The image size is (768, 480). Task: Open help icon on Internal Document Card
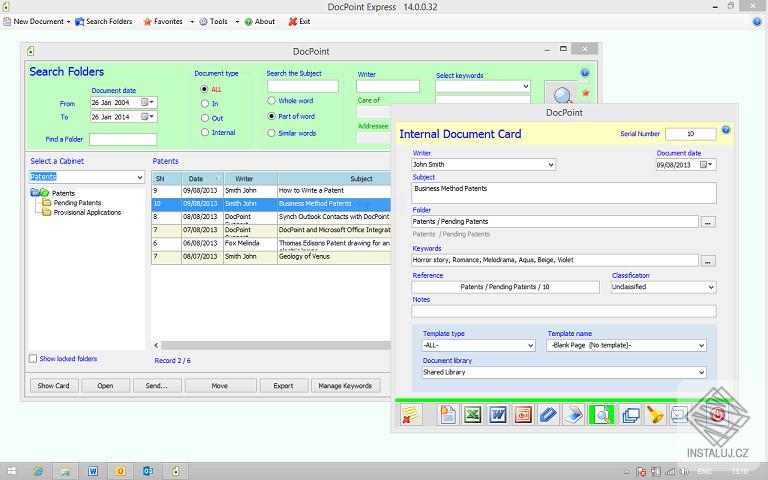pos(726,130)
